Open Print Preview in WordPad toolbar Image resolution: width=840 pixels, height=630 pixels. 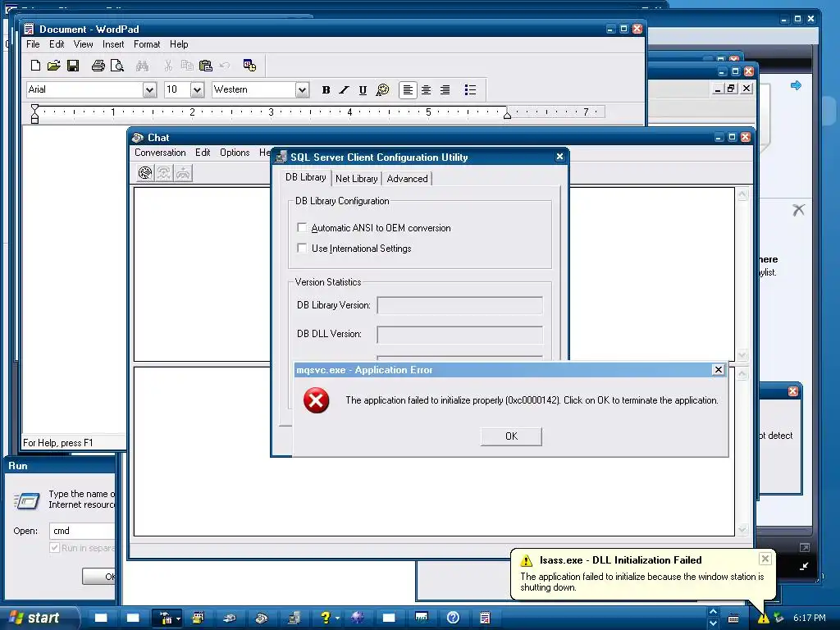point(116,66)
